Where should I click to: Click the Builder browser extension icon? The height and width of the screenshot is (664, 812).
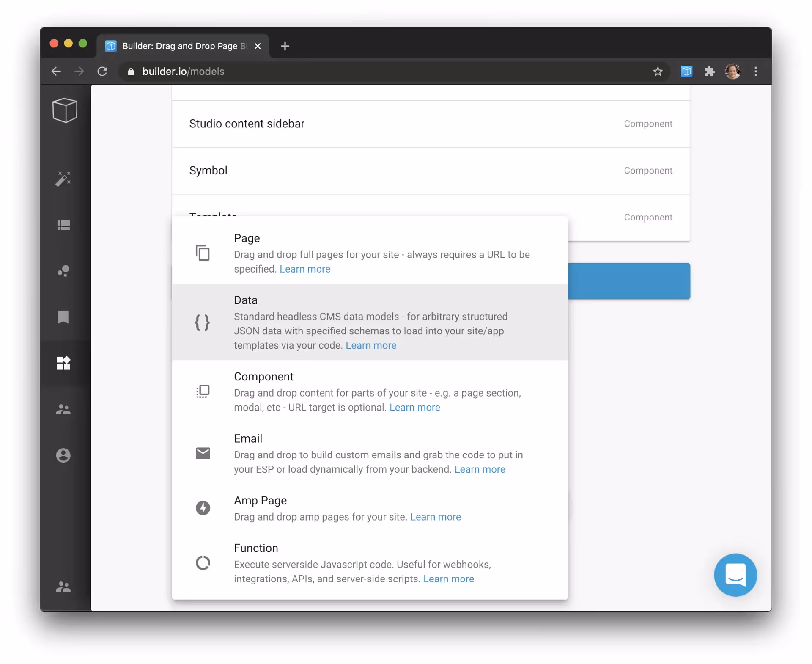click(x=686, y=72)
